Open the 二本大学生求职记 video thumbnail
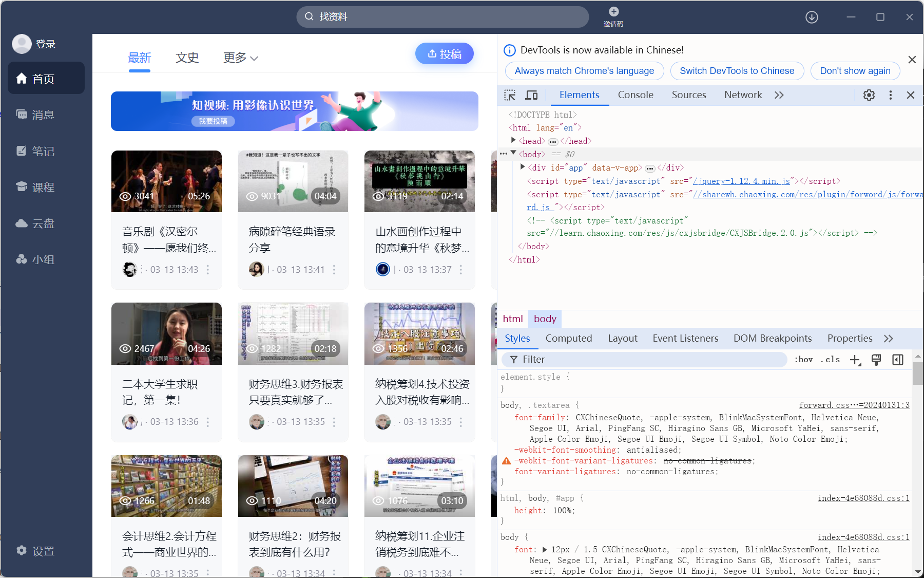This screenshot has height=578, width=924. point(166,333)
